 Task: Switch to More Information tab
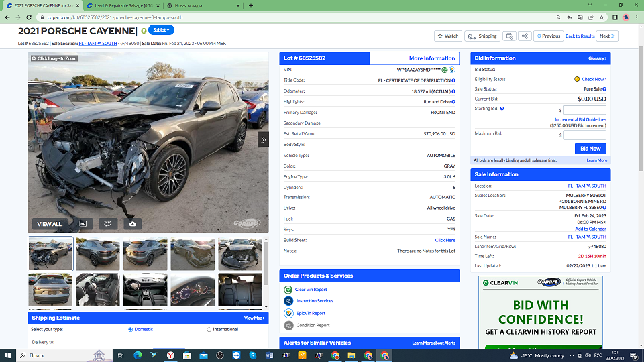[x=415, y=58]
